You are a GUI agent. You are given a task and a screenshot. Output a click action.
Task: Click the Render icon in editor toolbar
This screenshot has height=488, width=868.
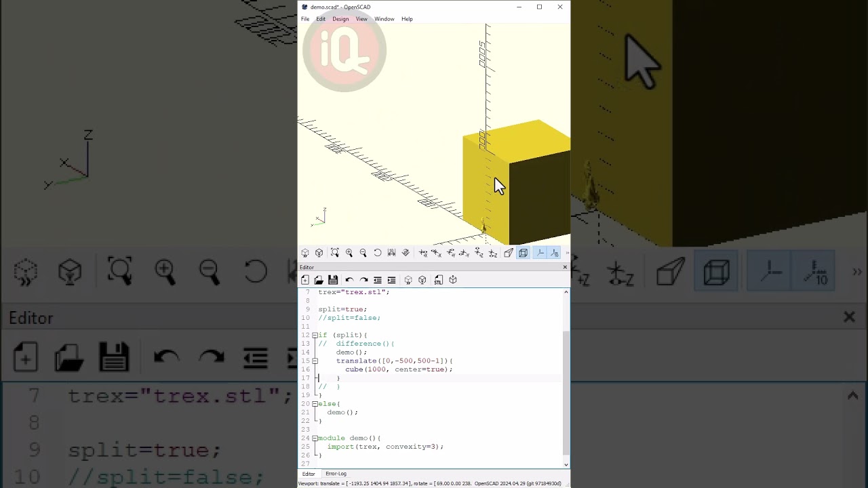pos(422,280)
